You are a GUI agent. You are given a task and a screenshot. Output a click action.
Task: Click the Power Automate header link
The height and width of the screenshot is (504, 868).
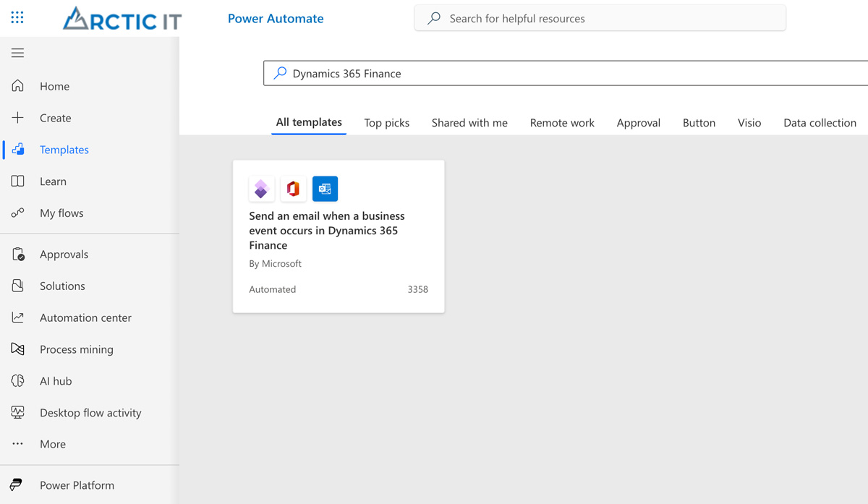click(276, 18)
